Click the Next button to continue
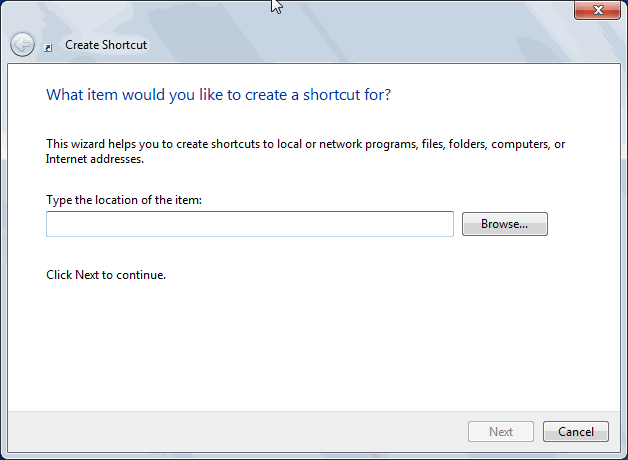The width and height of the screenshot is (628, 460). [x=501, y=432]
